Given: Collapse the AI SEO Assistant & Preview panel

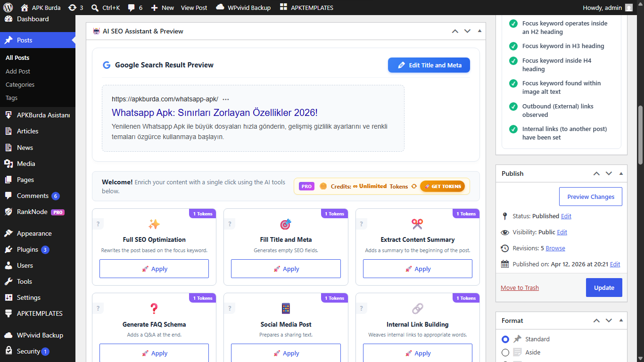Looking at the screenshot, I should pos(479,31).
